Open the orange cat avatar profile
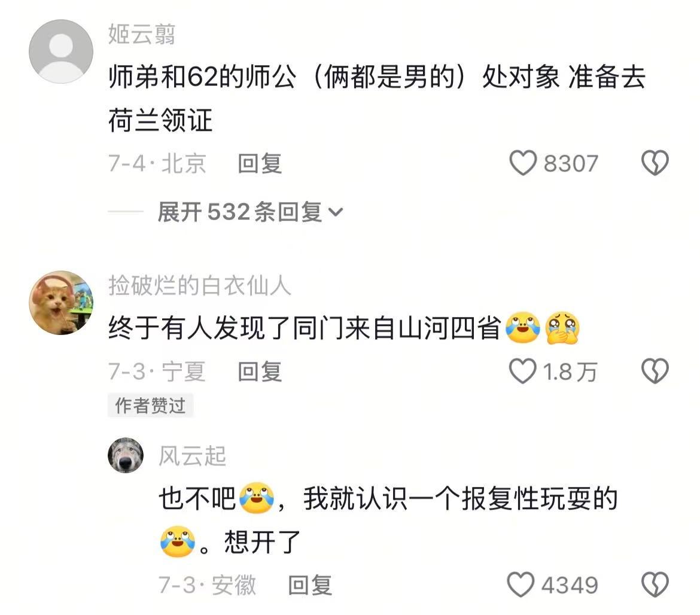Screen dimensions: 700x615 coord(61,303)
